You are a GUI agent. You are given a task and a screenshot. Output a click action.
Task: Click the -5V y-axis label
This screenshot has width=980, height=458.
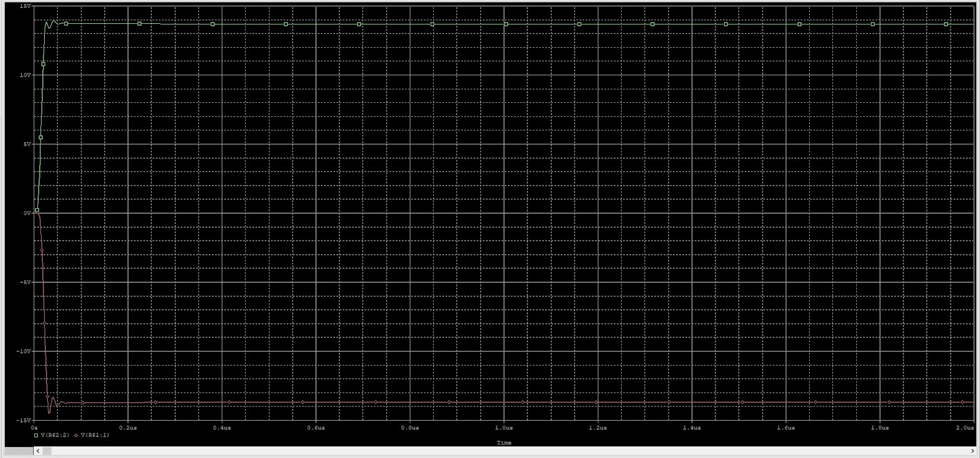coord(25,282)
